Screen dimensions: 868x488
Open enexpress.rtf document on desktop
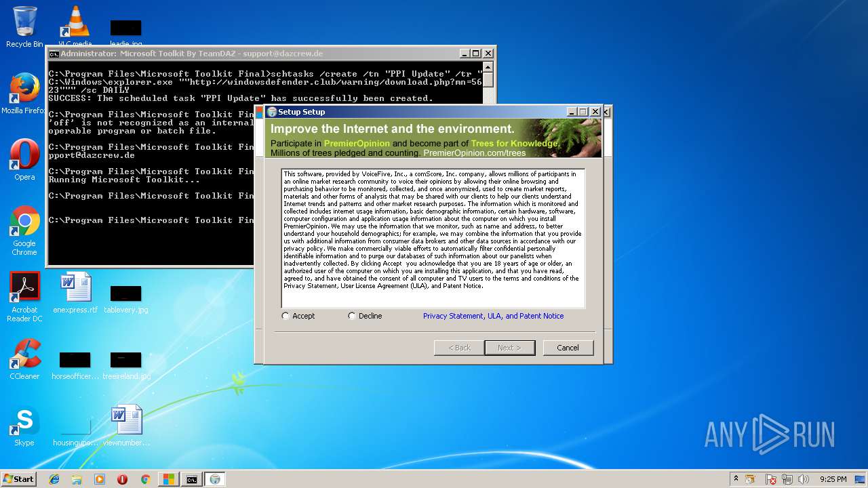point(75,291)
